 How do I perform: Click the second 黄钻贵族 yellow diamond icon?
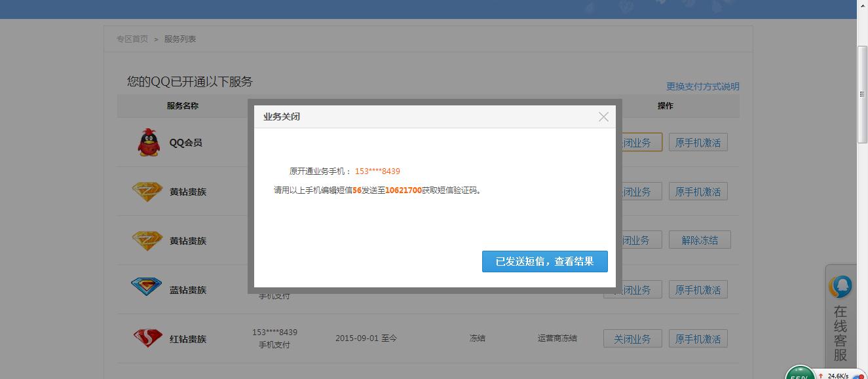coord(147,240)
